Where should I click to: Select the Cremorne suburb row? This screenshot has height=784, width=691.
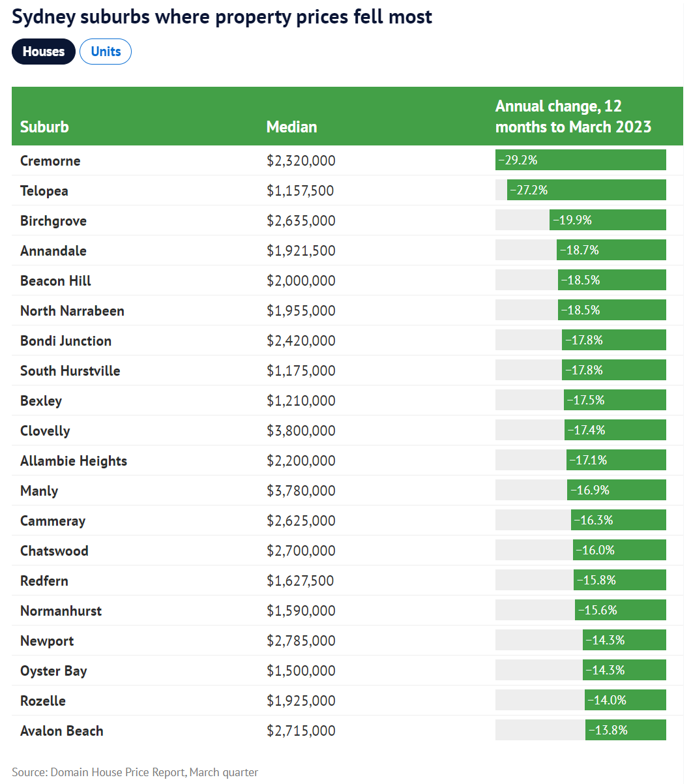[347, 160]
